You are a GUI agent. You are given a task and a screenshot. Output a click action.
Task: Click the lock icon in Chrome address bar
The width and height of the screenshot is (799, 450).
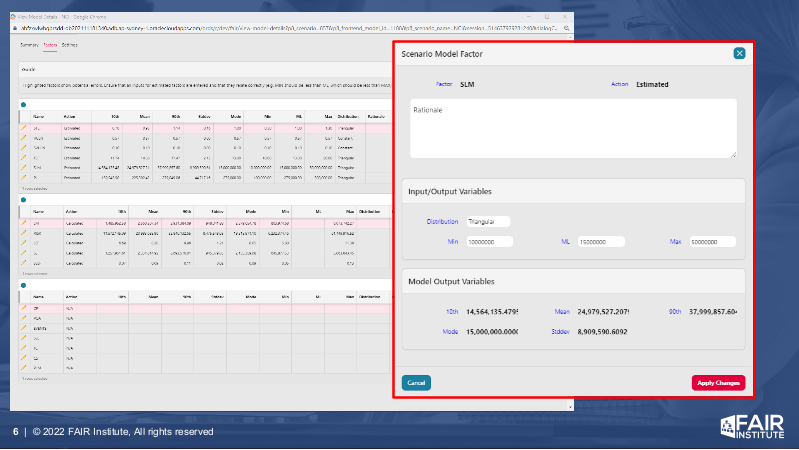(x=15, y=28)
